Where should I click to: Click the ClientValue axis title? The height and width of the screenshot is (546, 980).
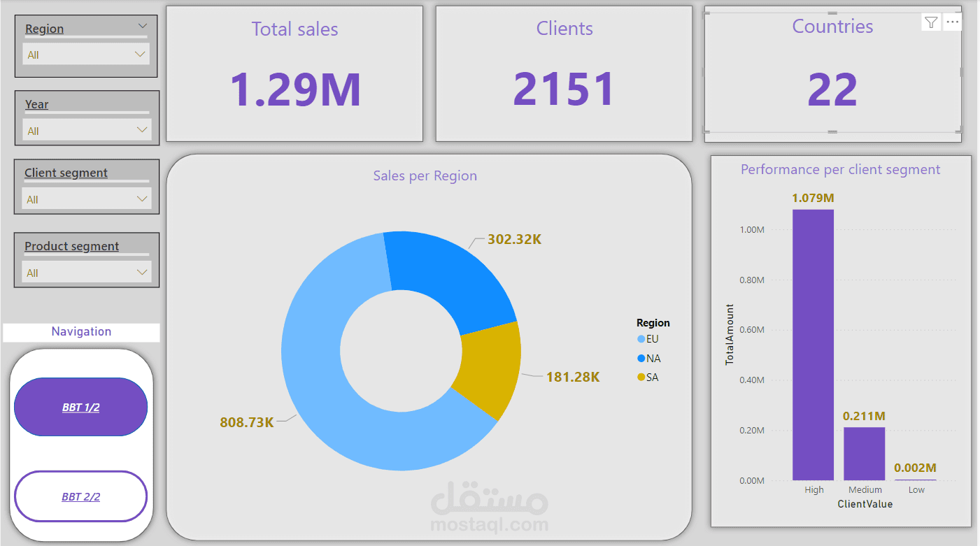[x=865, y=503]
